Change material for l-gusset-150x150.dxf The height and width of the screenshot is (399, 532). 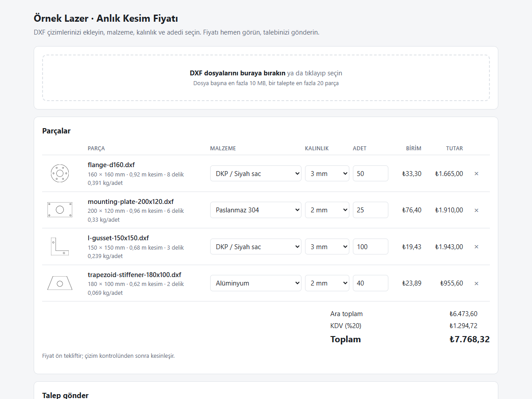pos(256,246)
